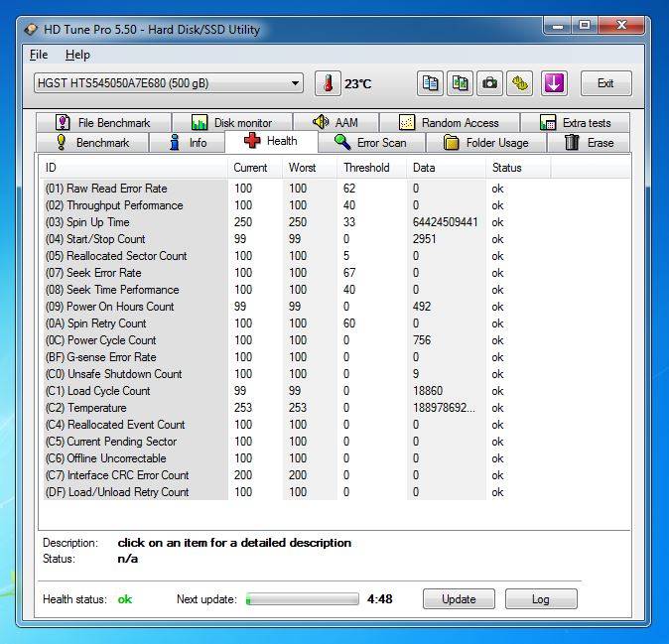Click the 4:48 next update countdown
The image size is (669, 644).
[x=379, y=599]
